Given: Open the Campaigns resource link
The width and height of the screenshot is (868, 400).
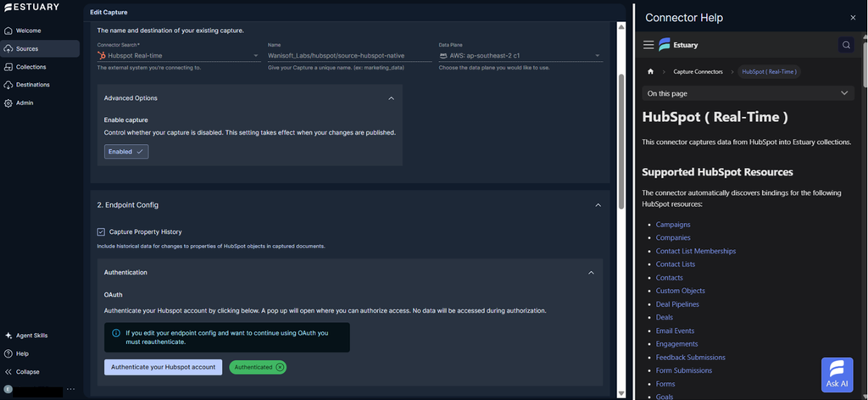Looking at the screenshot, I should 673,225.
